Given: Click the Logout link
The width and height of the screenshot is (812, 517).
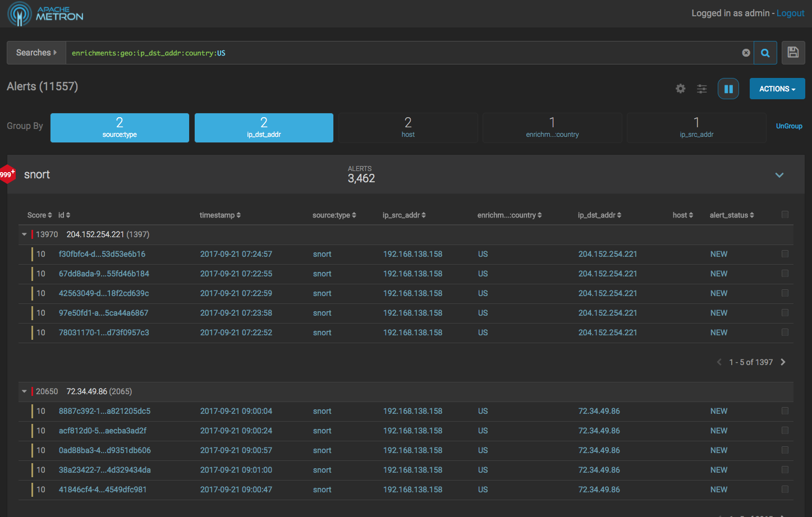Looking at the screenshot, I should [790, 13].
